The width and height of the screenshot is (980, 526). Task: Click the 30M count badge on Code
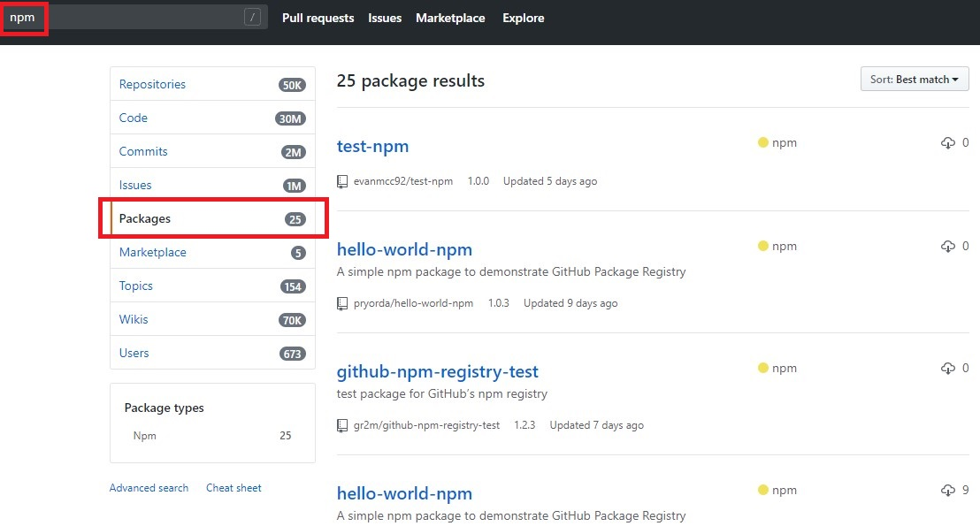(290, 118)
